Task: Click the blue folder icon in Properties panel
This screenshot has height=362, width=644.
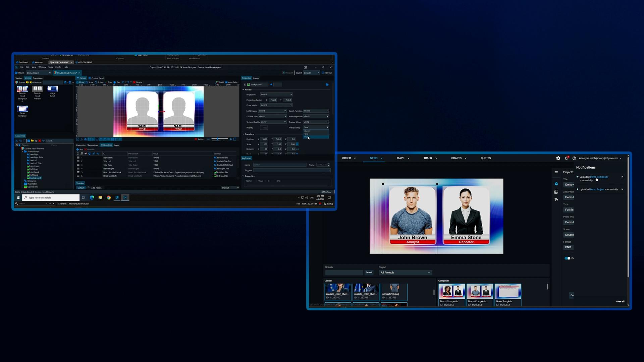Action: point(327,84)
